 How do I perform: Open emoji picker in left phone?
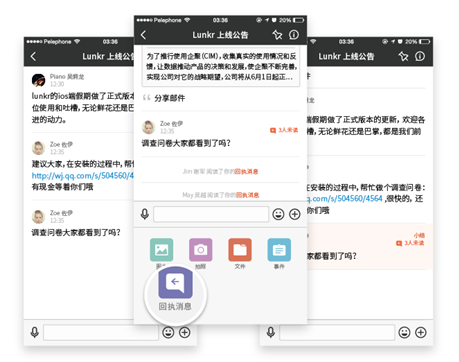pyautogui.click(x=168, y=332)
